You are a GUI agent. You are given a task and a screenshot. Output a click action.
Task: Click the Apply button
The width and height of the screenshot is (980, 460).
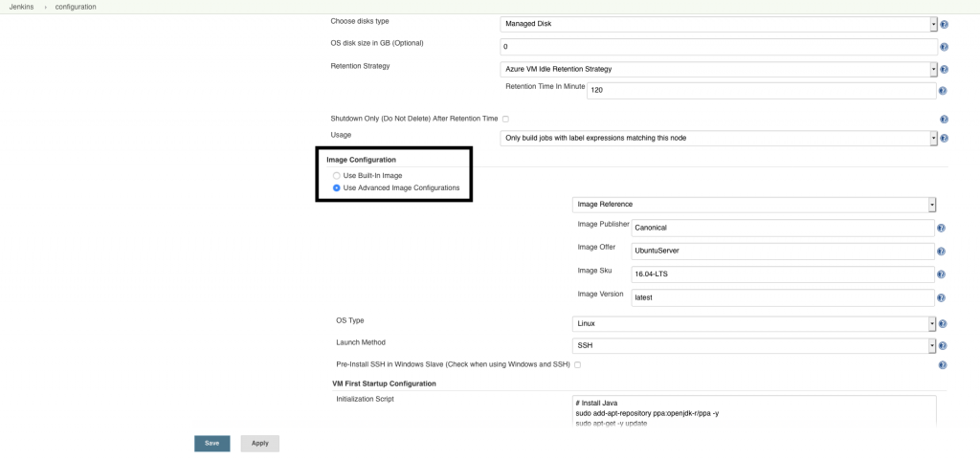[259, 444]
